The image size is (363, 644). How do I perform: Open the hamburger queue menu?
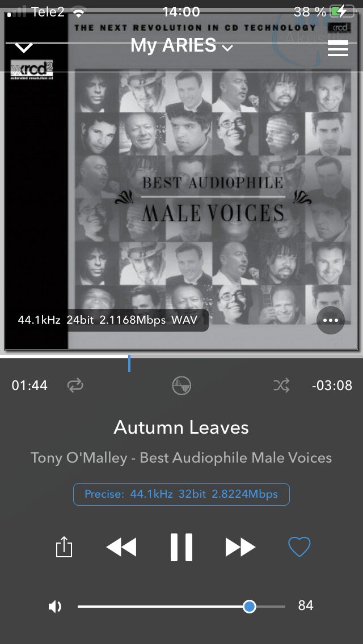pyautogui.click(x=338, y=48)
